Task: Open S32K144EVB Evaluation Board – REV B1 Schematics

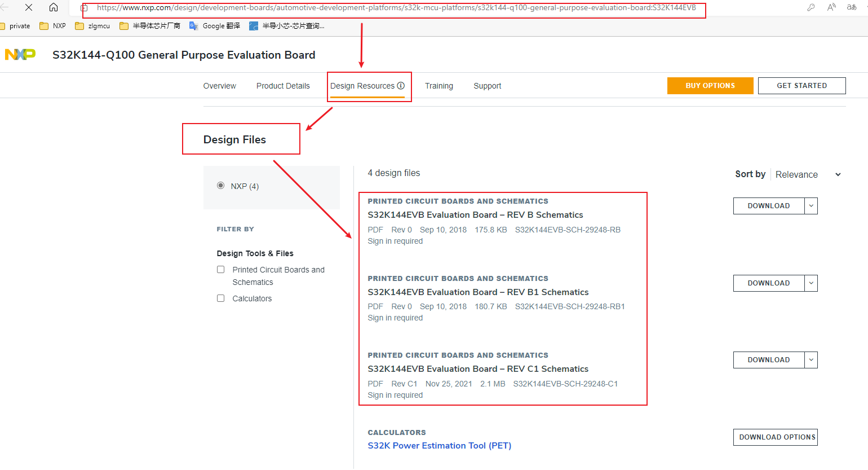Action: [478, 292]
